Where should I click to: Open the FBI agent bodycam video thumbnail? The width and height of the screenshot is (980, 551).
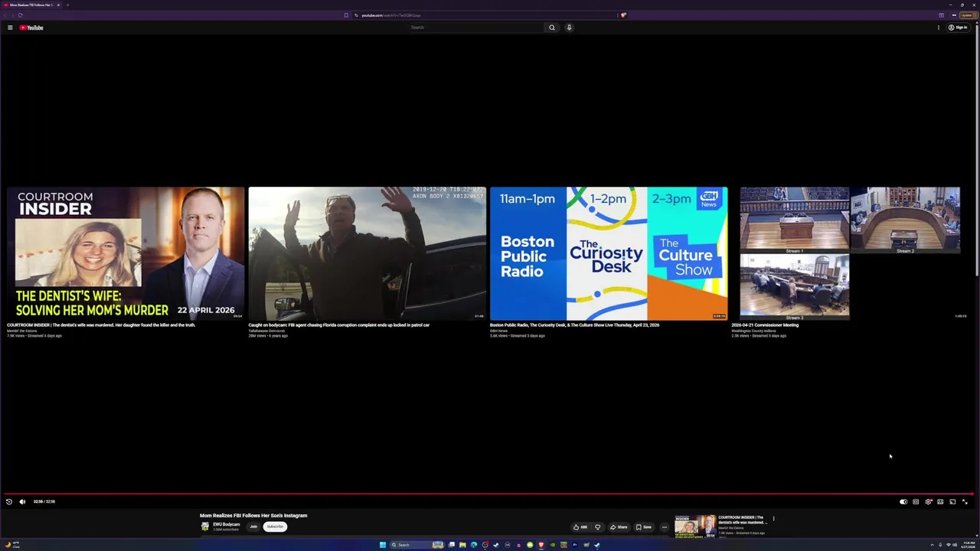coord(367,253)
